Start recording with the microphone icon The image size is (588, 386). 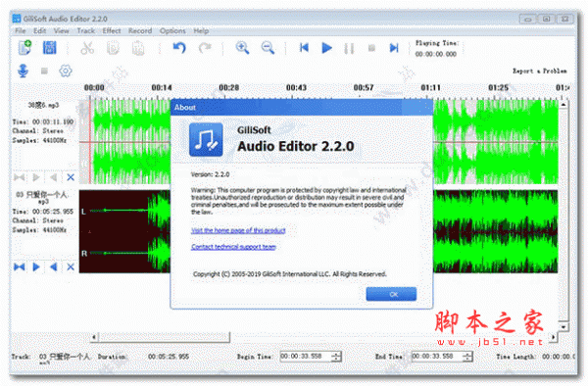(x=24, y=71)
